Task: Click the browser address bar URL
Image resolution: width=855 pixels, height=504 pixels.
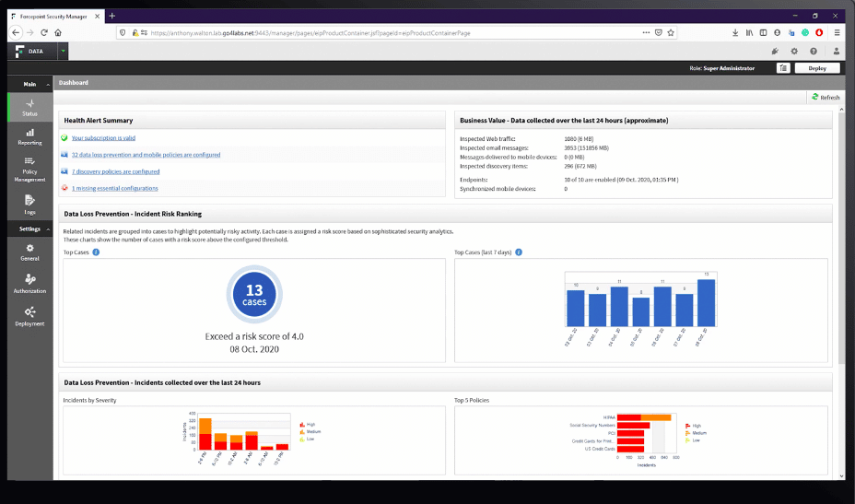Action: [310, 33]
